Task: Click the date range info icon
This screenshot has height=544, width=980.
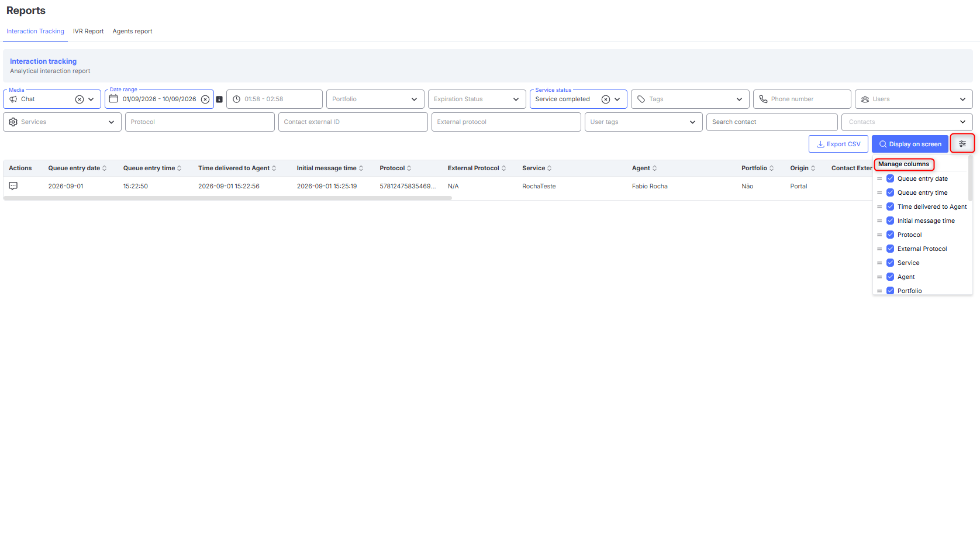Action: click(219, 99)
